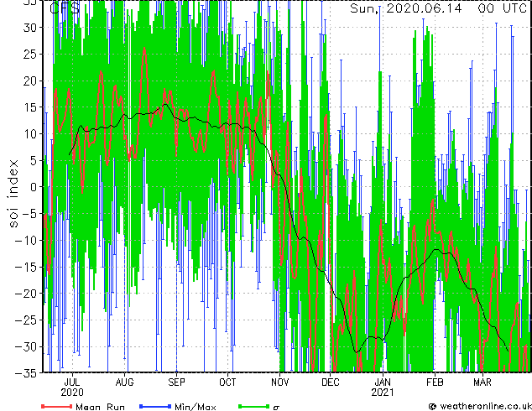Click the AUG x-axis label
The image size is (532, 411).
point(124,382)
